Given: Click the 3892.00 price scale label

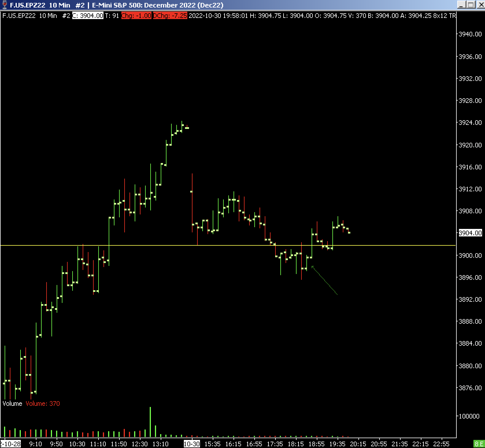Looking at the screenshot, I should click(470, 299).
